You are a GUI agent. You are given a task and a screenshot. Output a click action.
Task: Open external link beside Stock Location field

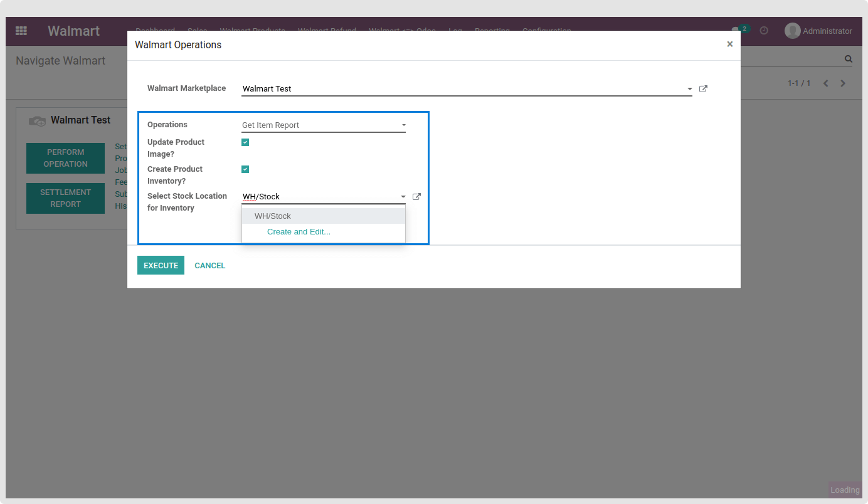pos(416,197)
